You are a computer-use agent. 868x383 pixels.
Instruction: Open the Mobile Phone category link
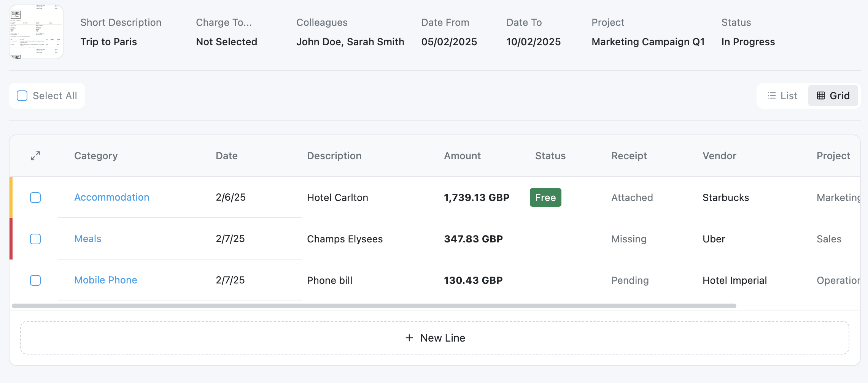coord(106,280)
